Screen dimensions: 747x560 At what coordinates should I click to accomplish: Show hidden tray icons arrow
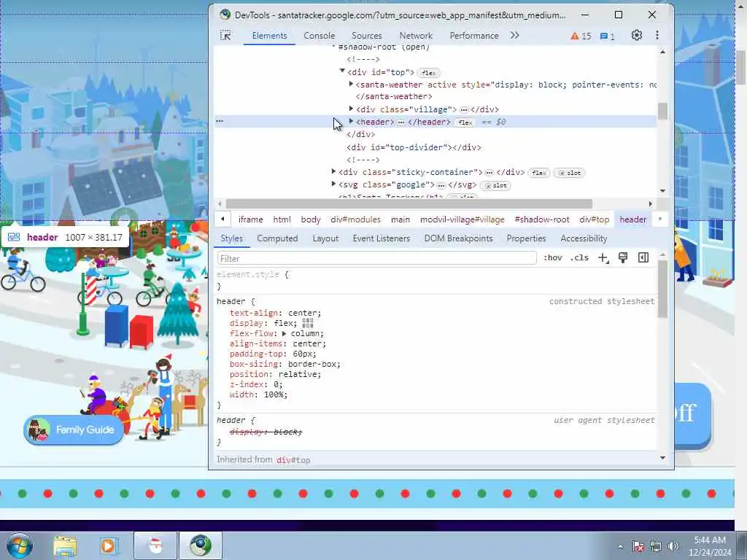[x=620, y=546]
